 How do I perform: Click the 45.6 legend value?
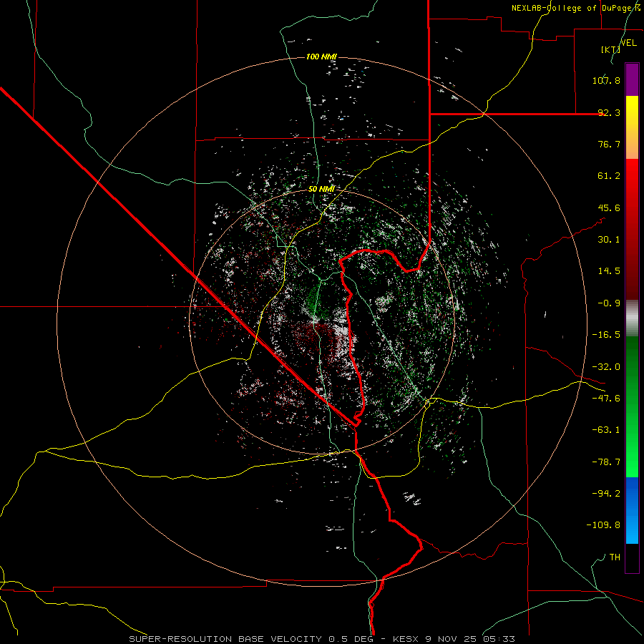pos(609,208)
